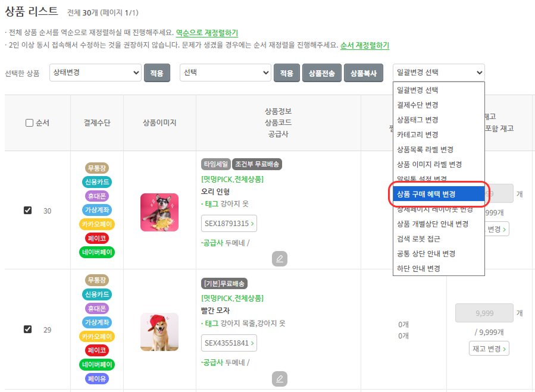This screenshot has height=392, width=535.
Task: Click pencil edit icon for 빨간 모자 product
Action: (280, 379)
